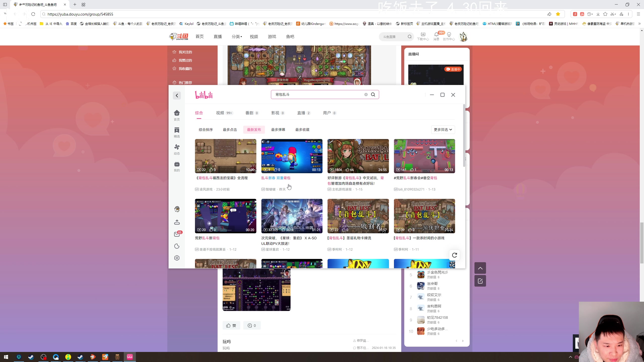Open bilibili settings hexagon icon
Viewport: 644px width, 362px height.
[177, 258]
